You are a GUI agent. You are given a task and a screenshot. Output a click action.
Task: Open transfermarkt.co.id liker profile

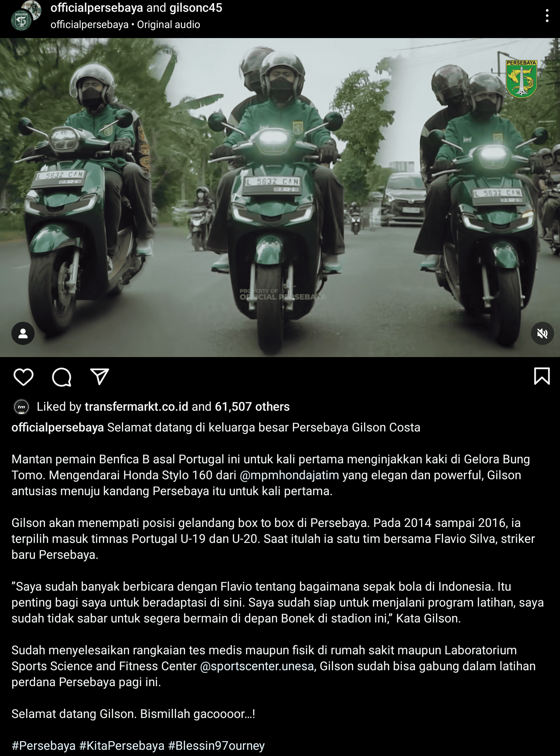pos(137,407)
